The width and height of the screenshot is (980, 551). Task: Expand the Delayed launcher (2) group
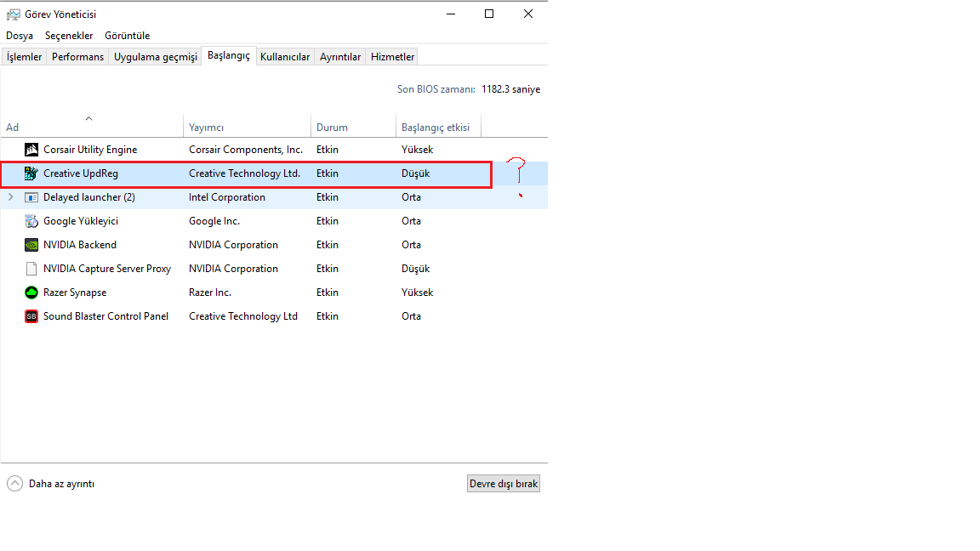[x=10, y=196]
